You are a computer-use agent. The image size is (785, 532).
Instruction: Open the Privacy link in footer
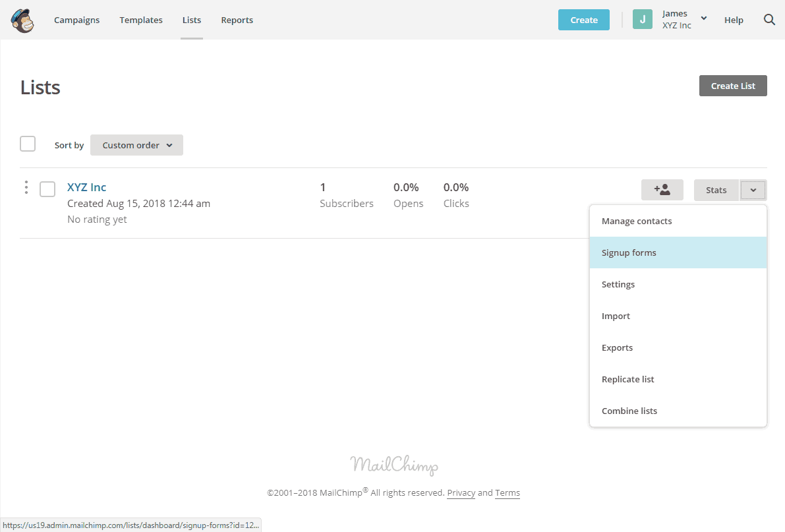461,492
